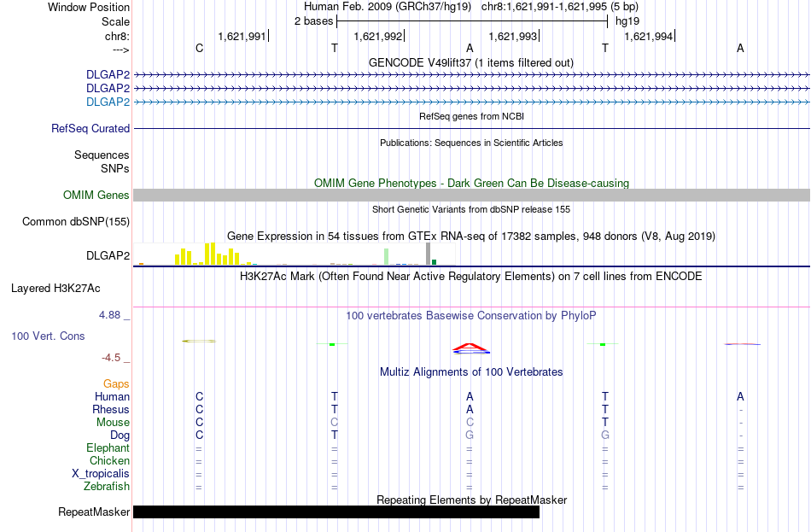Screen dimensions: 811x532
Task: Click the RepeatMasker track label
Action: click(94, 512)
